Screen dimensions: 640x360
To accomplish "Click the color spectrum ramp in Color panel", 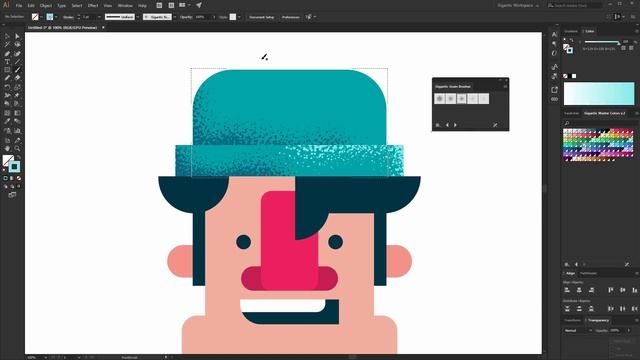I will point(599,93).
